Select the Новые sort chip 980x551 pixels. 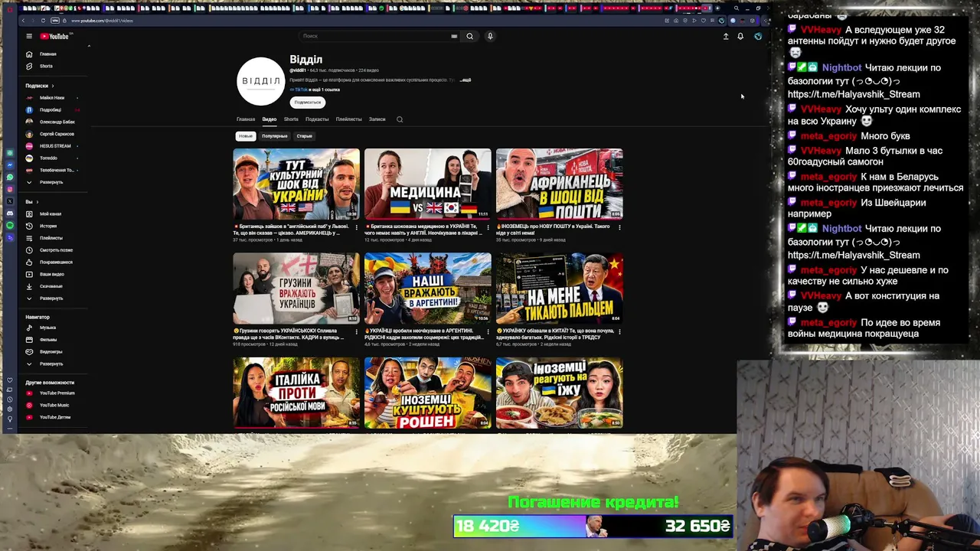[245, 136]
